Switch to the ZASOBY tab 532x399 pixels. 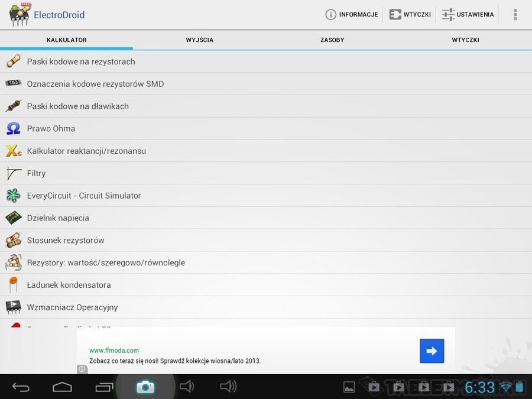[x=332, y=40]
